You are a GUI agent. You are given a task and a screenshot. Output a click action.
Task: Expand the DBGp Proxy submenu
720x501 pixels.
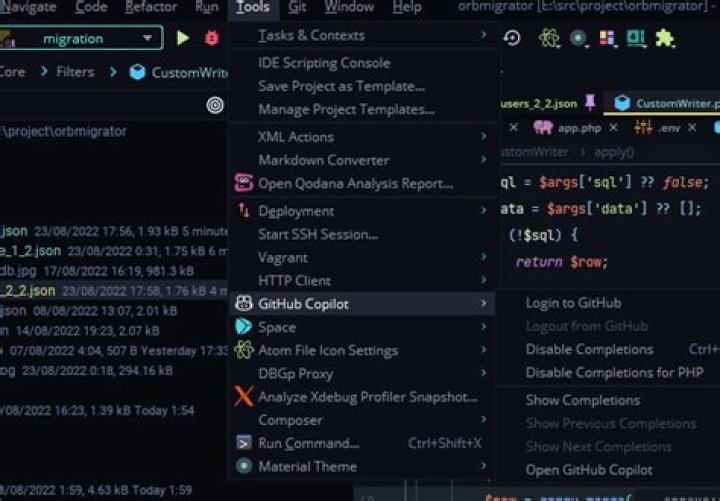362,373
